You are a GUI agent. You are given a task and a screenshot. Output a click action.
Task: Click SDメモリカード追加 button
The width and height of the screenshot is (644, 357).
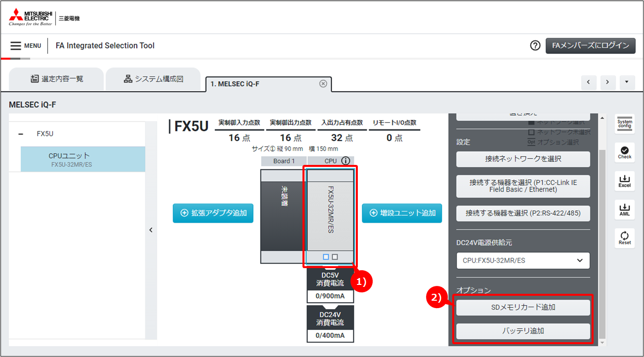(523, 307)
